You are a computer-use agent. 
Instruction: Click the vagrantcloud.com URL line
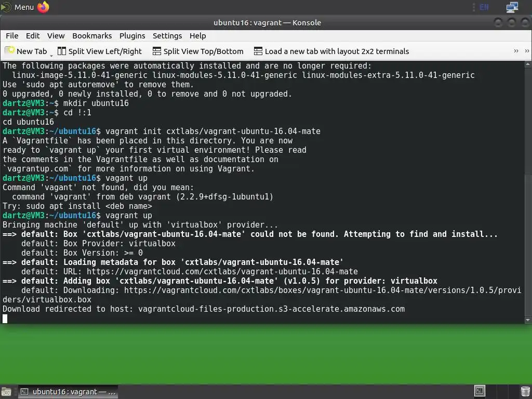tap(189, 272)
